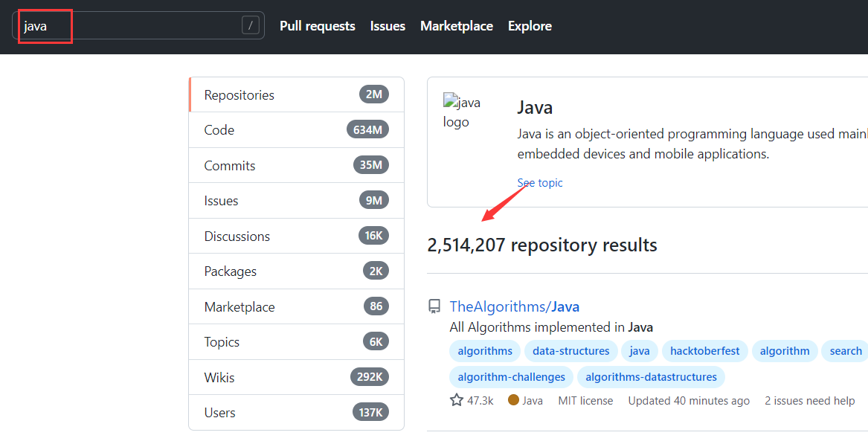The height and width of the screenshot is (444, 868).
Task: Click the data-structures topic tag
Action: [x=570, y=351]
